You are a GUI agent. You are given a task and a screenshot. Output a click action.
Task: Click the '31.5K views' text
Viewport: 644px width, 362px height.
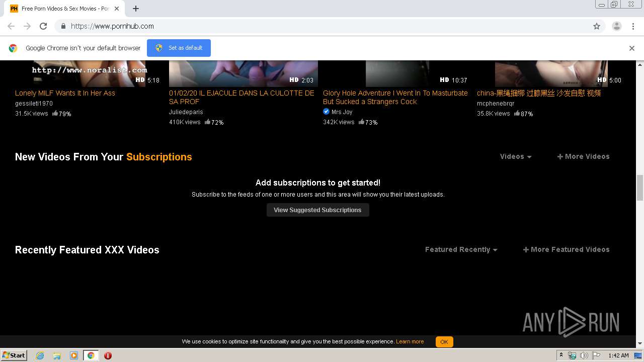[32, 114]
